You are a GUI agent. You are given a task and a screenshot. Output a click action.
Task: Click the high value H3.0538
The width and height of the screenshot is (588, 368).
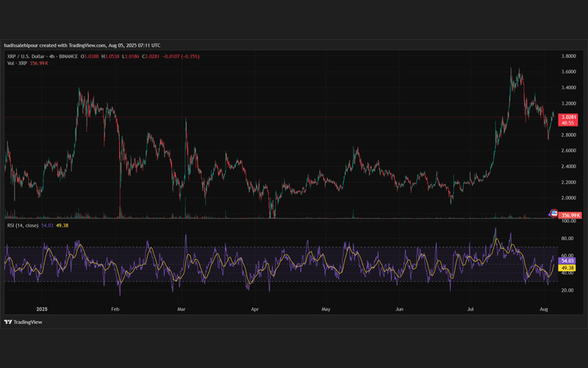click(x=110, y=57)
